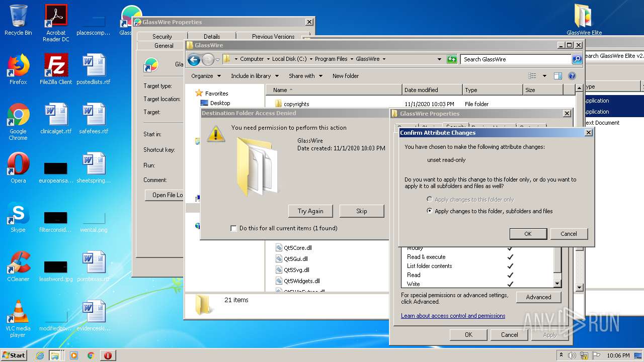Select Qt5Svg.dll file
Image resolution: width=644 pixels, height=362 pixels.
pos(293,270)
